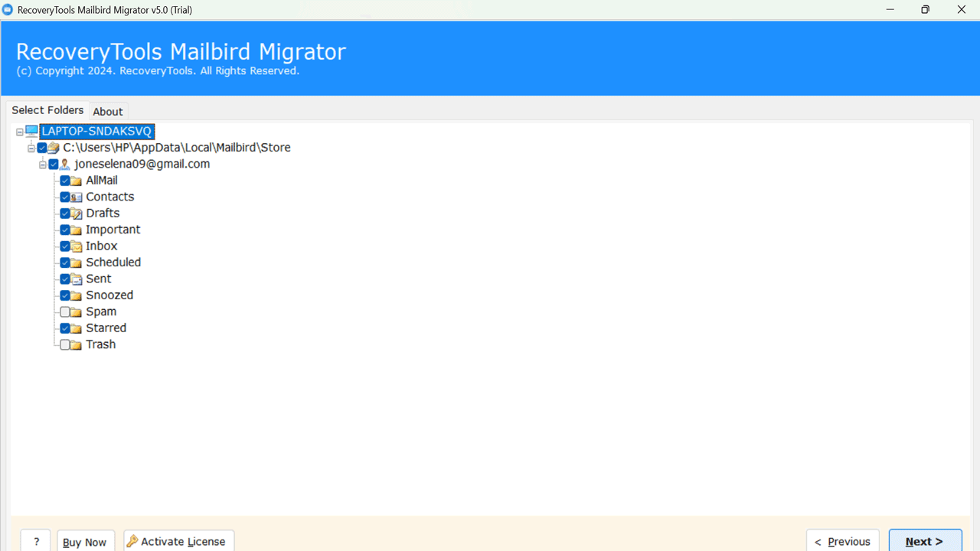This screenshot has height=551, width=980.
Task: Click the Important folder icon
Action: [x=77, y=230]
